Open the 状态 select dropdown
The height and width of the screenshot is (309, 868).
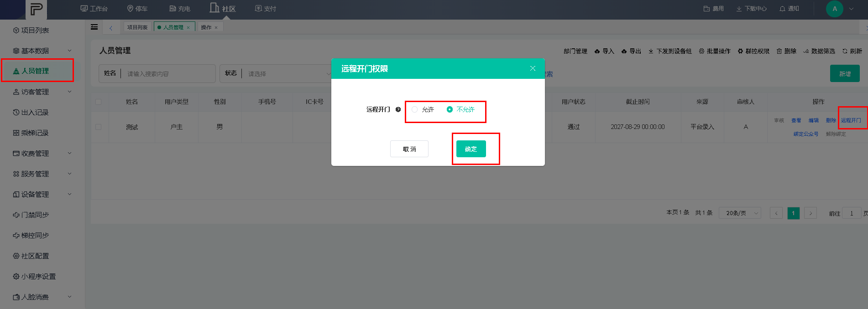(288, 73)
